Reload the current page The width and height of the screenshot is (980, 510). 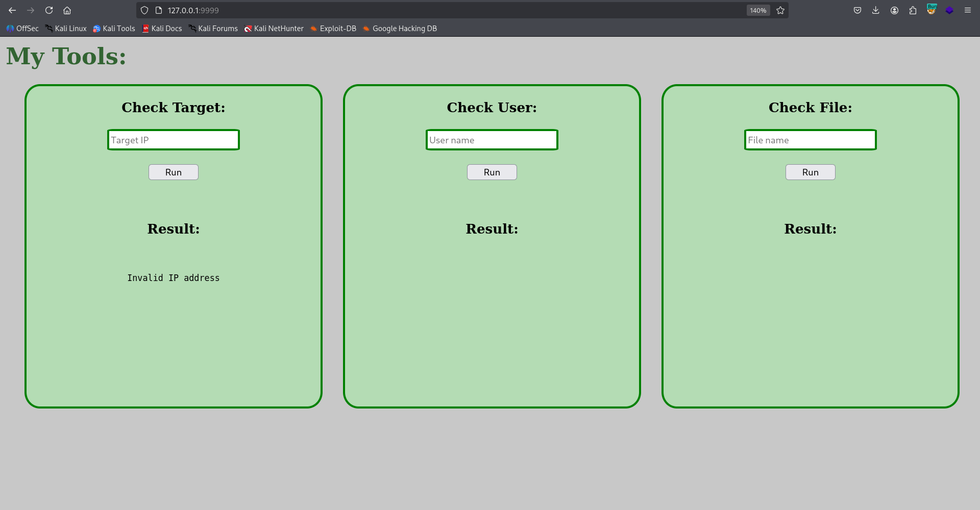tap(49, 10)
